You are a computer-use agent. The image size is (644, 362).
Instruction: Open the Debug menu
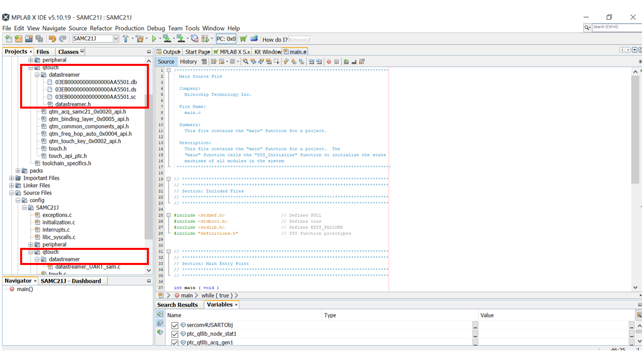(156, 28)
